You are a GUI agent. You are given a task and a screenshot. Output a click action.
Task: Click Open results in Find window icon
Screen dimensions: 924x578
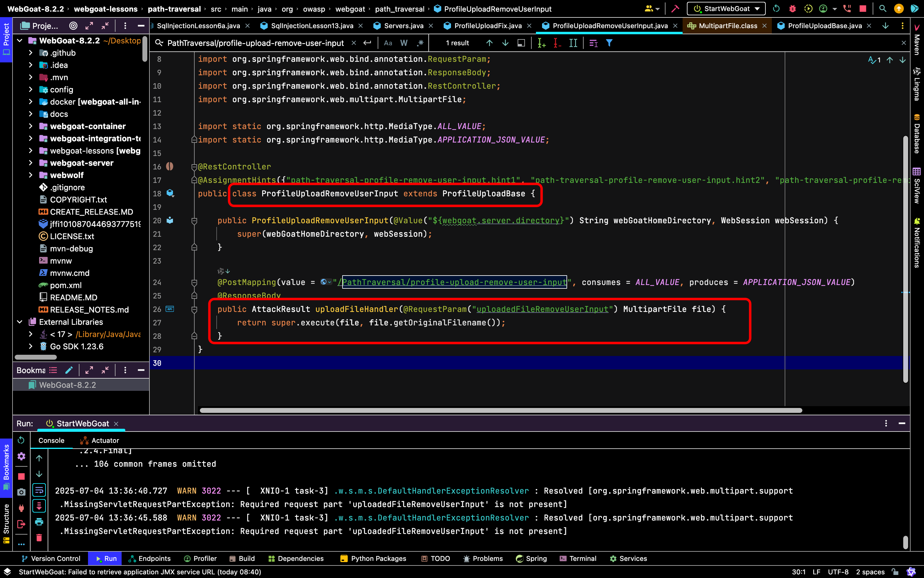[521, 43]
